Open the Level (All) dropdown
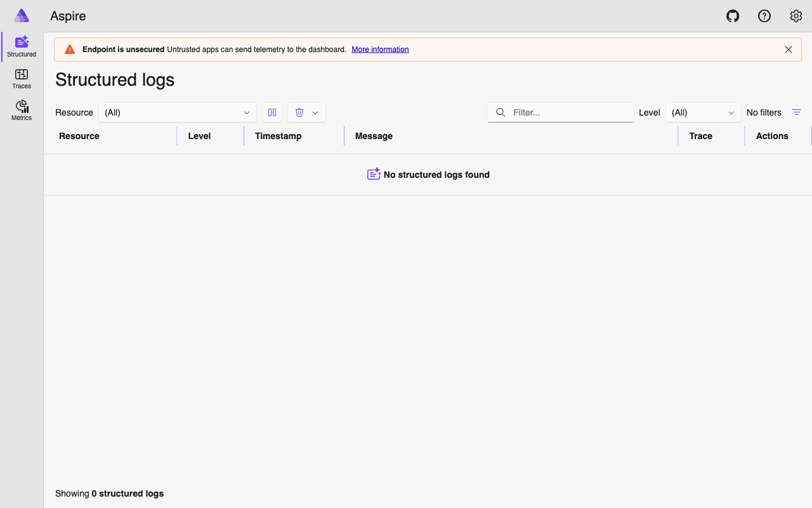This screenshot has width=812, height=508. [703, 112]
